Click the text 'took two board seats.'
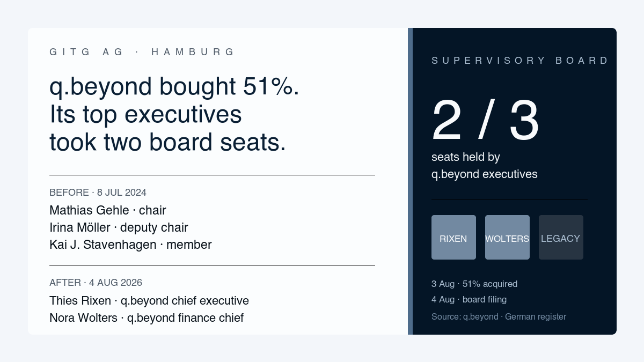 168,142
